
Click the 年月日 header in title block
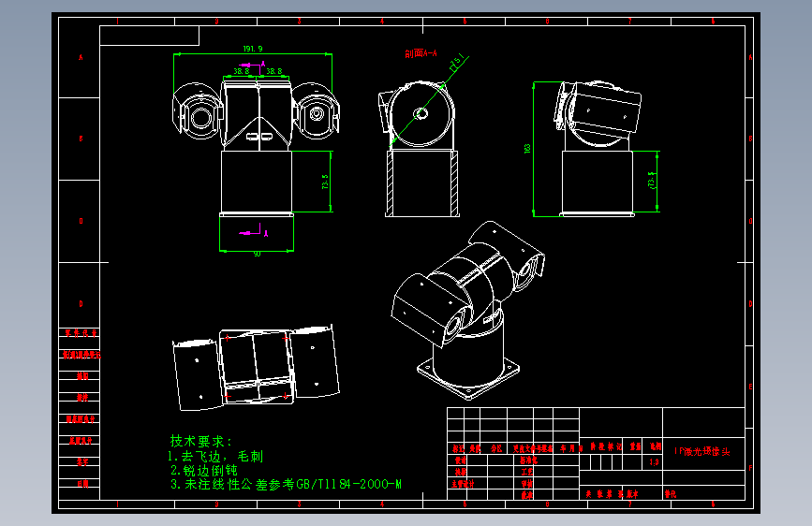(571, 448)
